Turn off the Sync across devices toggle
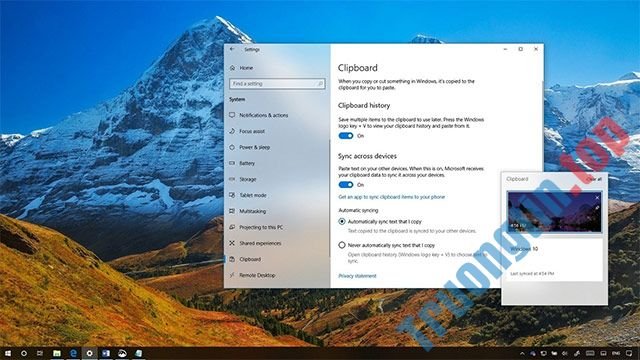Viewport: 640px width, 360px height. click(x=346, y=185)
